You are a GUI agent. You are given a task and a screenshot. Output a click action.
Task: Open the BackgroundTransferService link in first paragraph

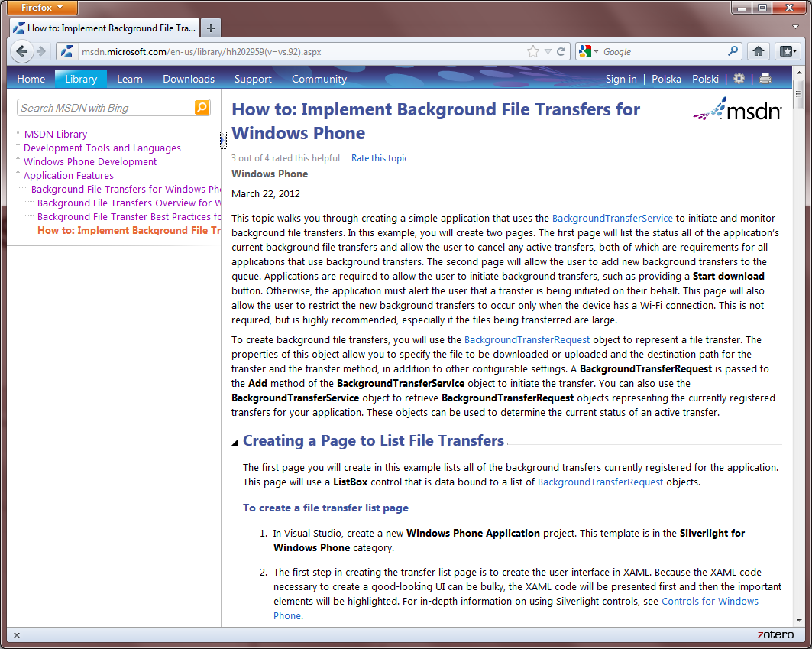pyautogui.click(x=612, y=218)
